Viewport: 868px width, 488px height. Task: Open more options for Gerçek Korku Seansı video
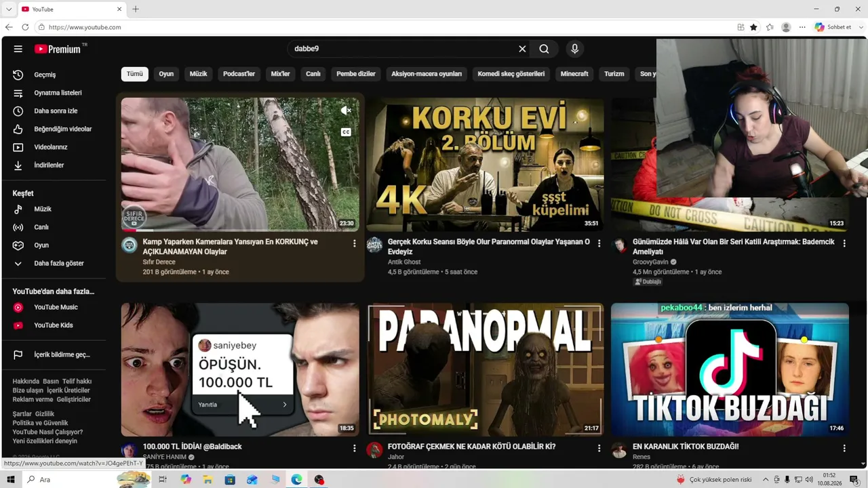tap(599, 243)
